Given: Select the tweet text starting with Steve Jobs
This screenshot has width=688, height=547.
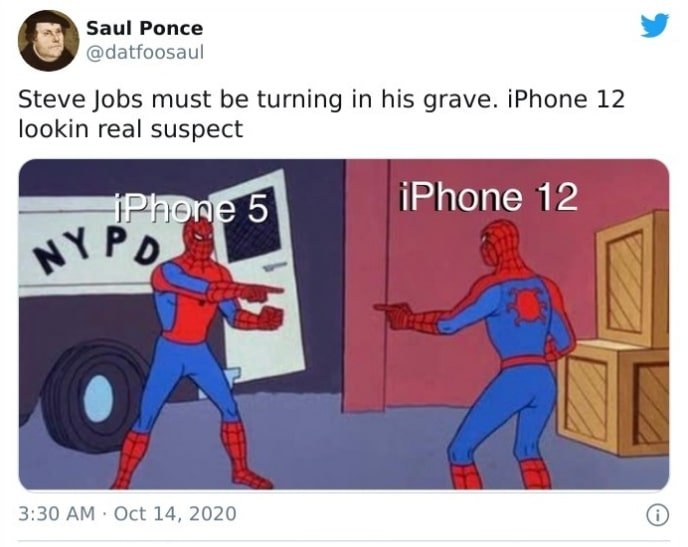Looking at the screenshot, I should 321,114.
